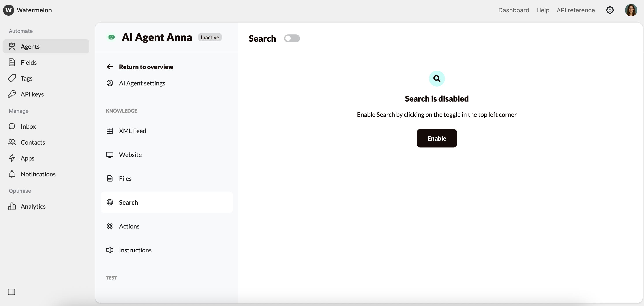This screenshot has width=644, height=306.
Task: Open API keys section
Action: pos(32,94)
